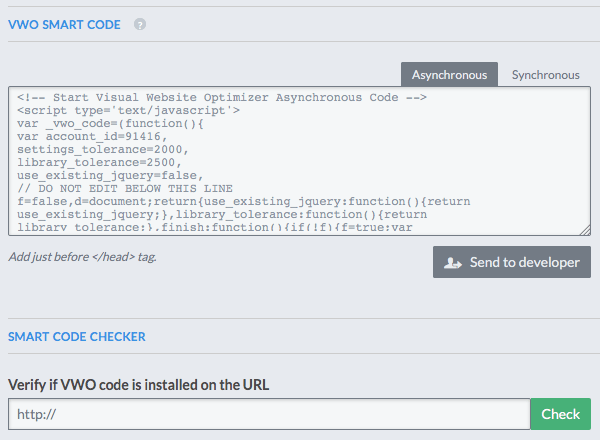Click the help question mark icon

[140, 24]
